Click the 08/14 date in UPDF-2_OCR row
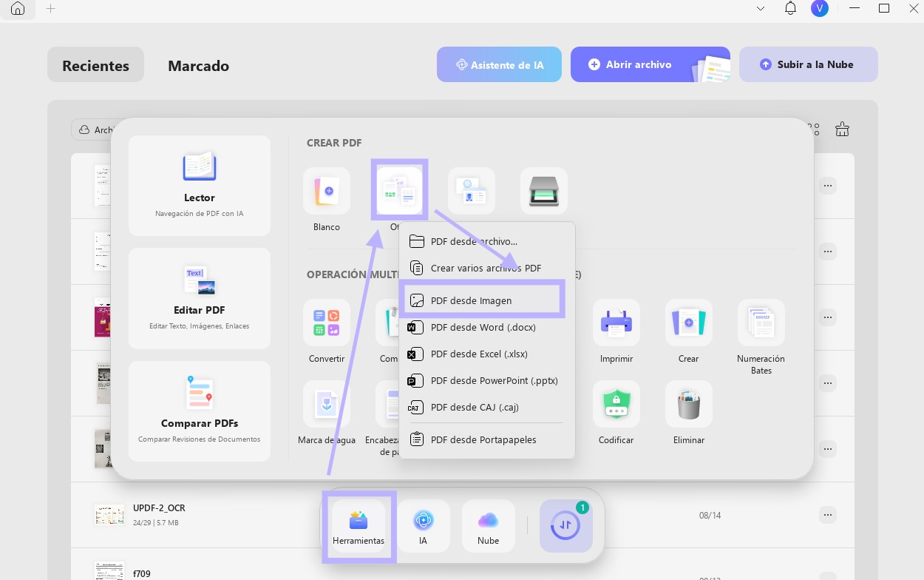924x580 pixels. (x=710, y=515)
